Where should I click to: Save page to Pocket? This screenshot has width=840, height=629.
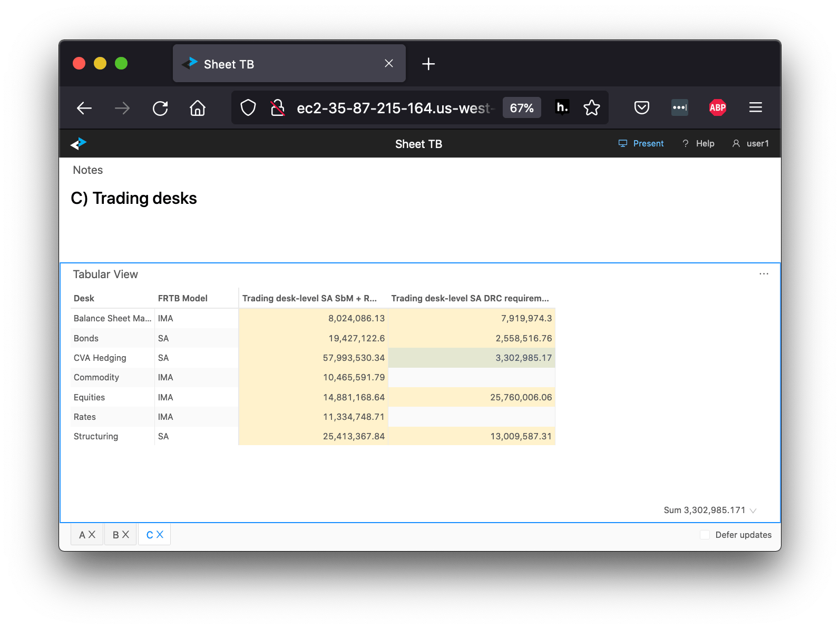(641, 107)
